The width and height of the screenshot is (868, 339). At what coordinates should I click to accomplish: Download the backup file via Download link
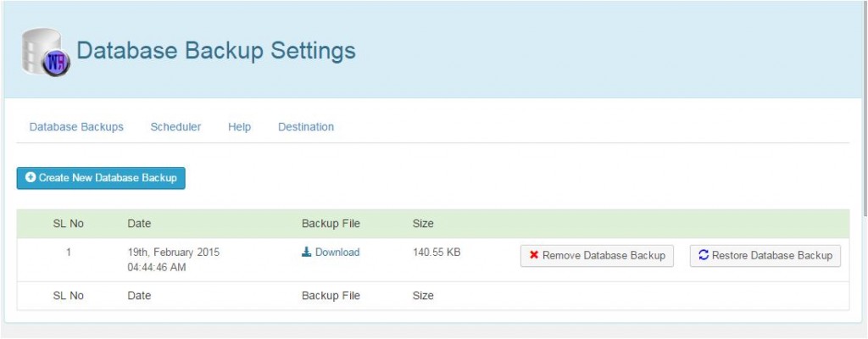[337, 253]
